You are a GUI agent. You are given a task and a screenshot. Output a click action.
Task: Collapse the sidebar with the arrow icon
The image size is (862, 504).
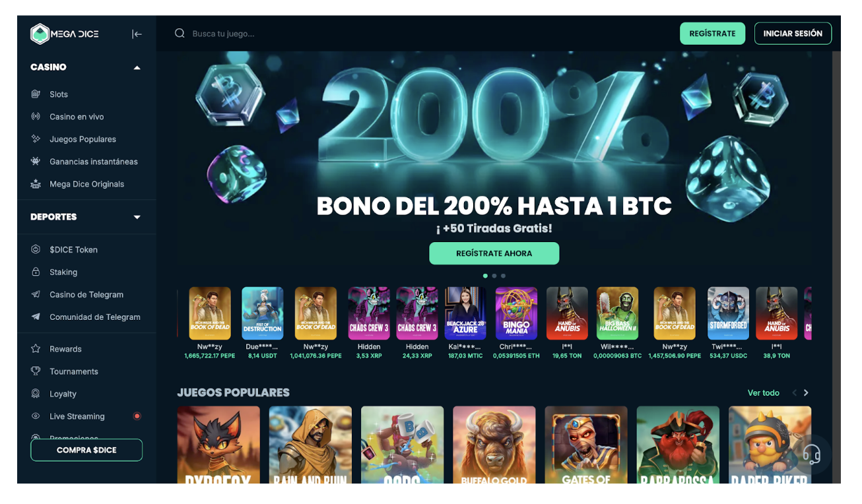pyautogui.click(x=137, y=34)
